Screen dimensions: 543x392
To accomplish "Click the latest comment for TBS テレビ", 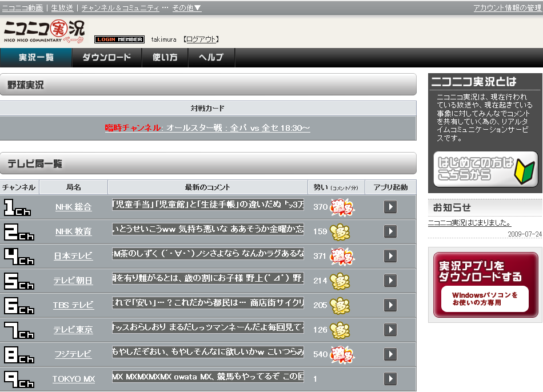I will point(208,303).
